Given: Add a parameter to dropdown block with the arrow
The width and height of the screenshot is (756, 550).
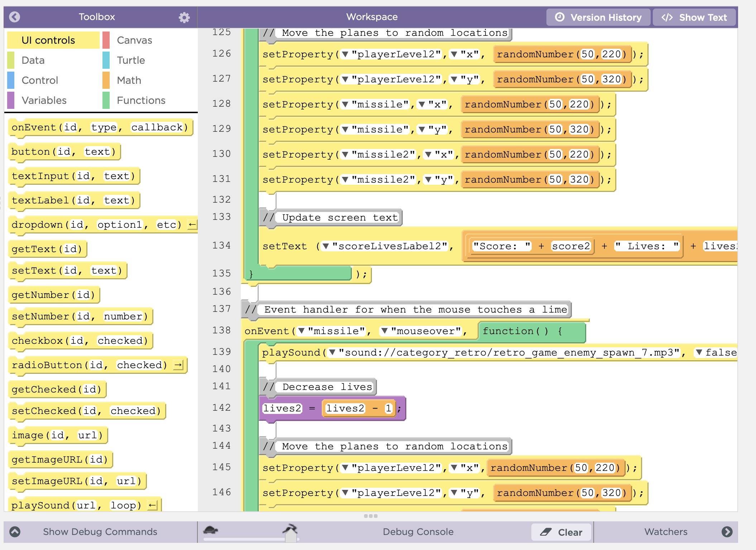Looking at the screenshot, I should [192, 225].
